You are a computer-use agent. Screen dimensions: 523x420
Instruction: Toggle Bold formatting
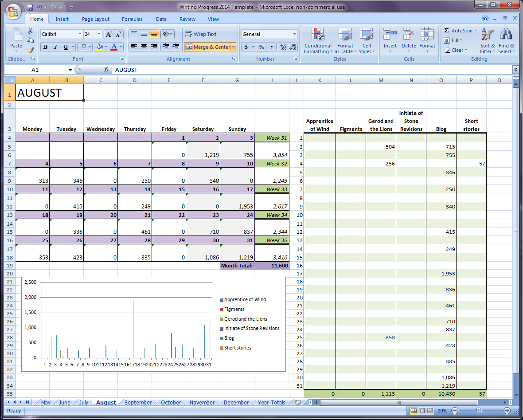[45, 47]
